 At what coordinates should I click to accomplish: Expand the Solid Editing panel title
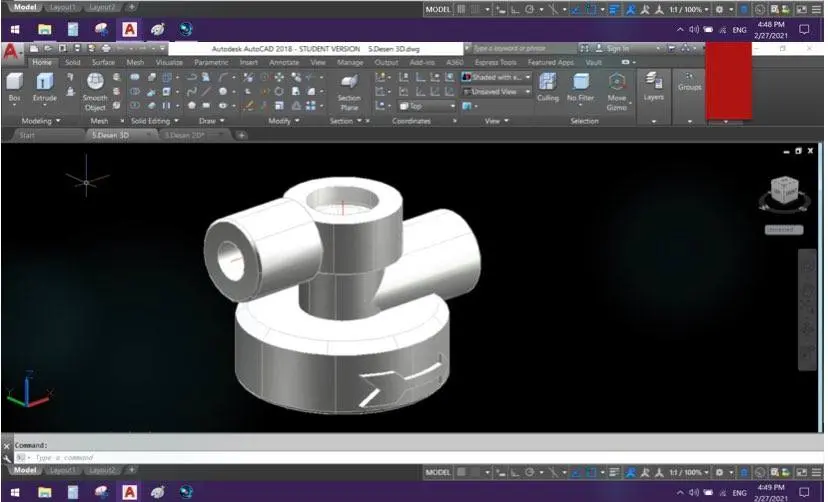[x=155, y=121]
